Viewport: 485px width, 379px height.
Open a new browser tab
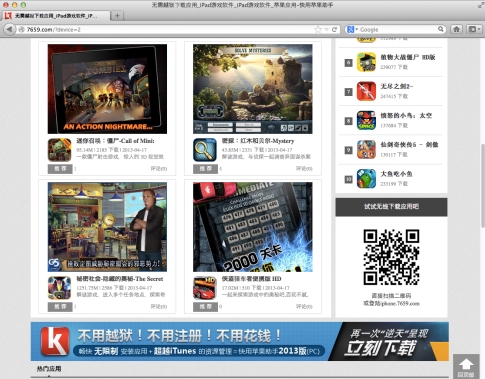pyautogui.click(x=117, y=15)
